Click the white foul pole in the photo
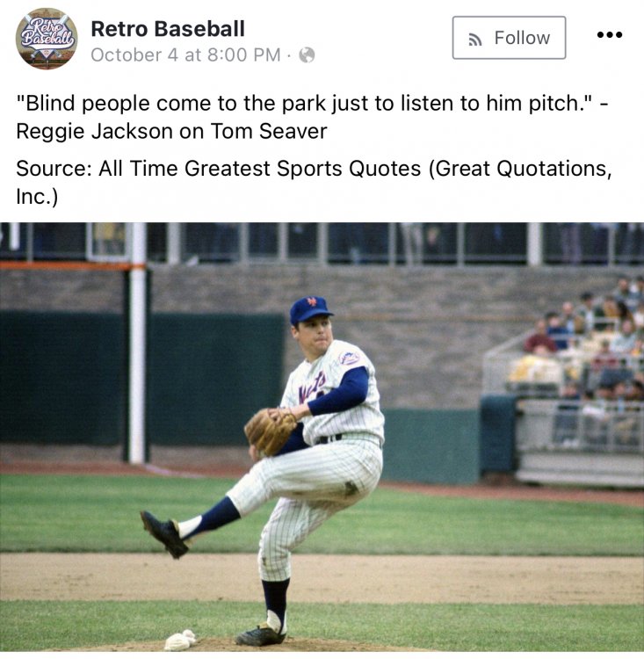The image size is (644, 659). [x=137, y=343]
